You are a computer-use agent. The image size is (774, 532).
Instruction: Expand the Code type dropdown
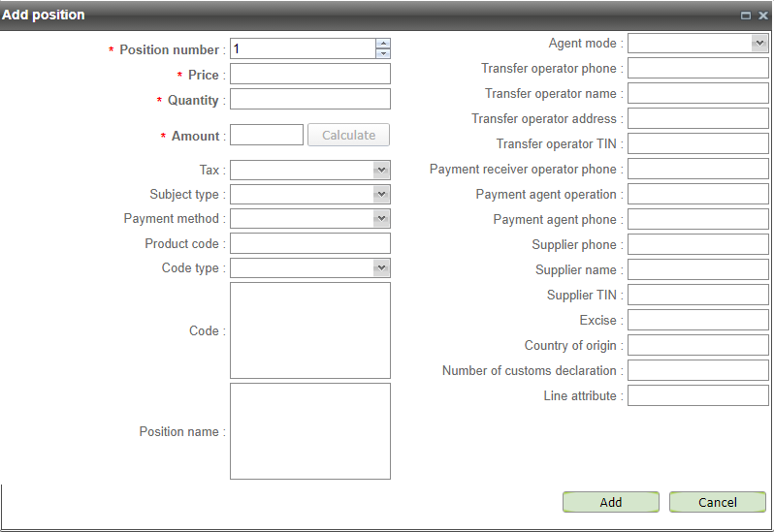tap(381, 268)
